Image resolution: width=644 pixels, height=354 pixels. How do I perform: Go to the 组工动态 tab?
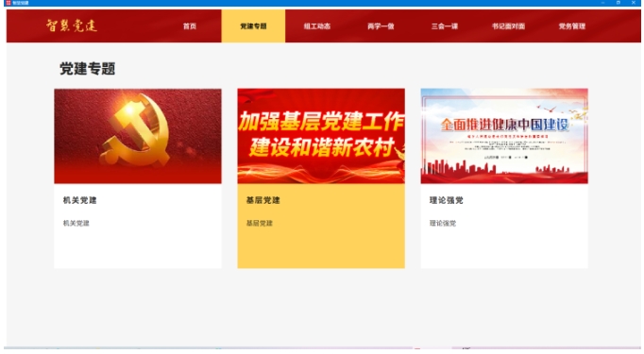[x=316, y=26]
